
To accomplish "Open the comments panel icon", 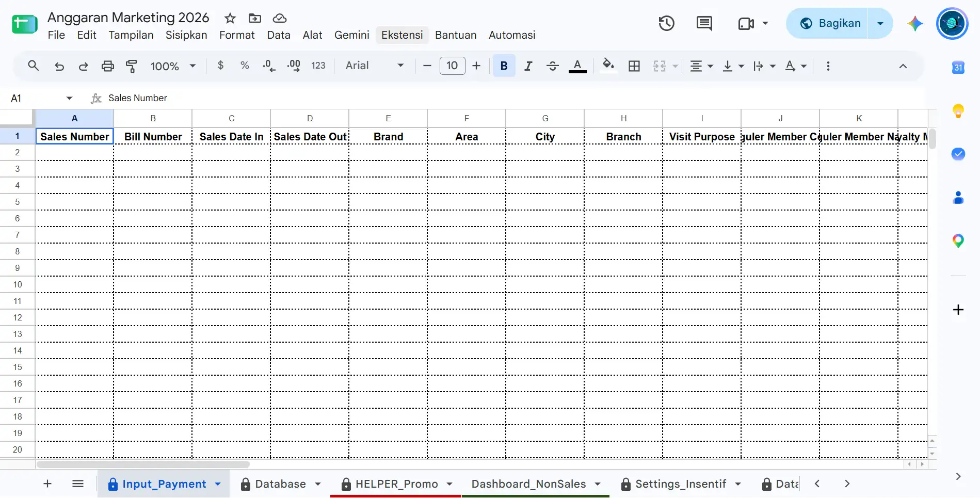I will tap(704, 23).
